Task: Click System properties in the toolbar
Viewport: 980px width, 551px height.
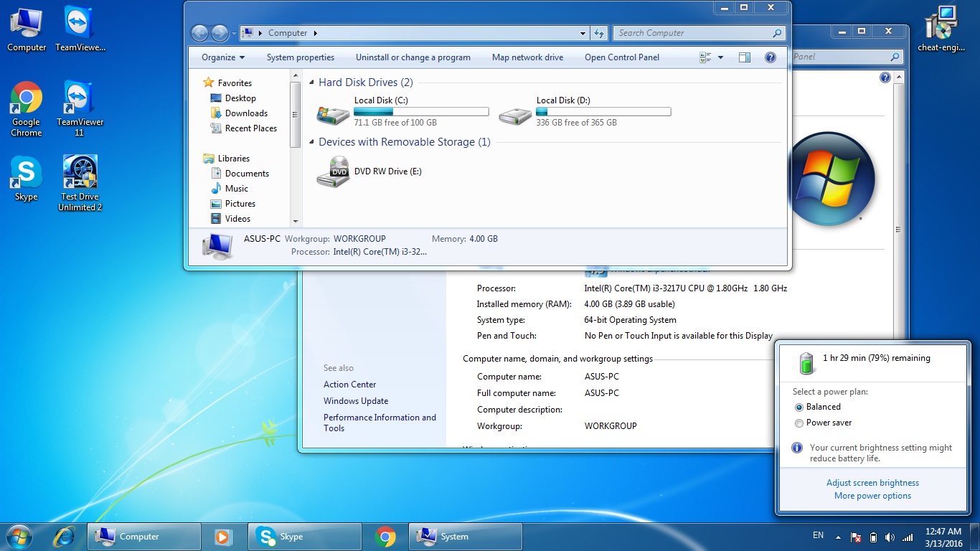Action: tap(300, 57)
